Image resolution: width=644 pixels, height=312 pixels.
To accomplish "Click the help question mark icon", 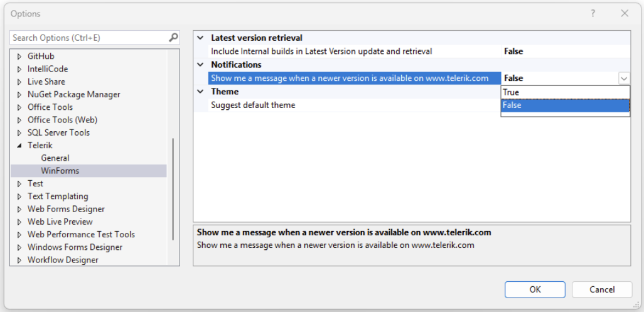I will [x=593, y=13].
